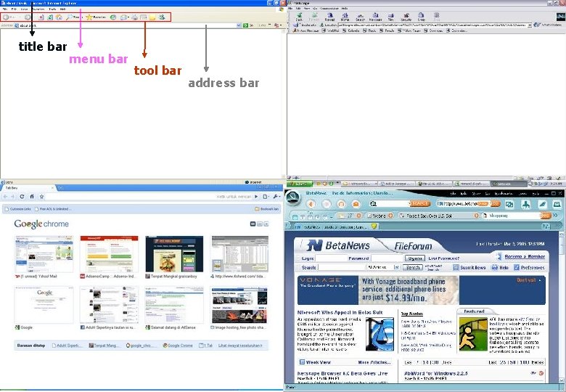Viewport: 566px width, 392px height.
Task: Click the Lihat riwayat keseluruhan link in Chrome
Action: 240,346
